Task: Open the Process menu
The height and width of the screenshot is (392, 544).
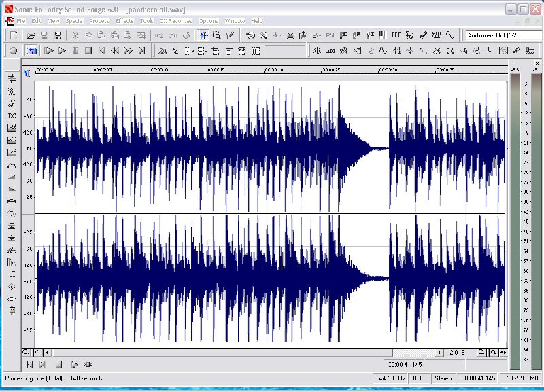Action: pos(99,21)
